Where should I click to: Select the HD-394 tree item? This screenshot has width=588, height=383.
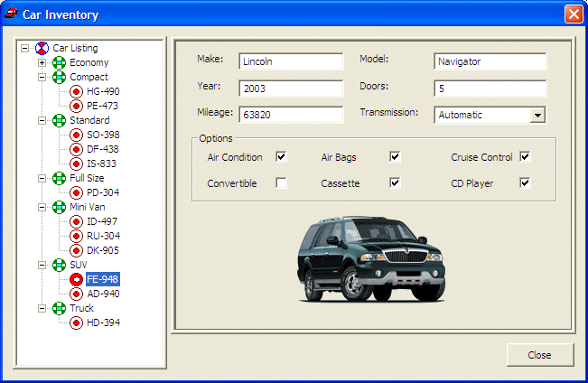[x=104, y=322]
